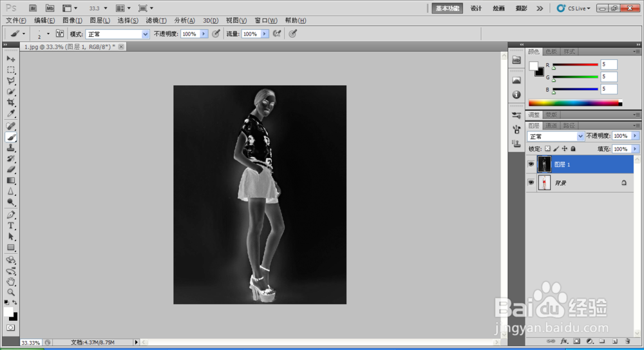Expand more workspaces chevron
Screen dimensions: 644x350
[540, 8]
